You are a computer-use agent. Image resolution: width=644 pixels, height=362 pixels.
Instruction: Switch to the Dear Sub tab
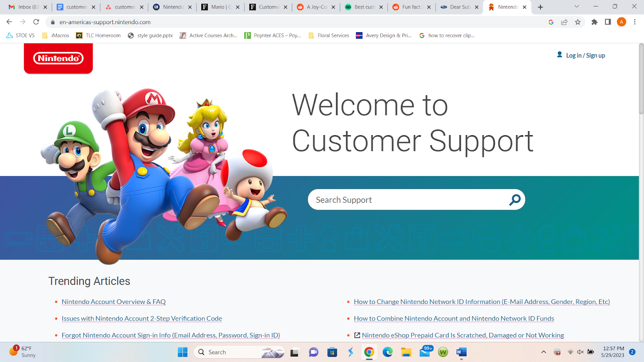(459, 7)
